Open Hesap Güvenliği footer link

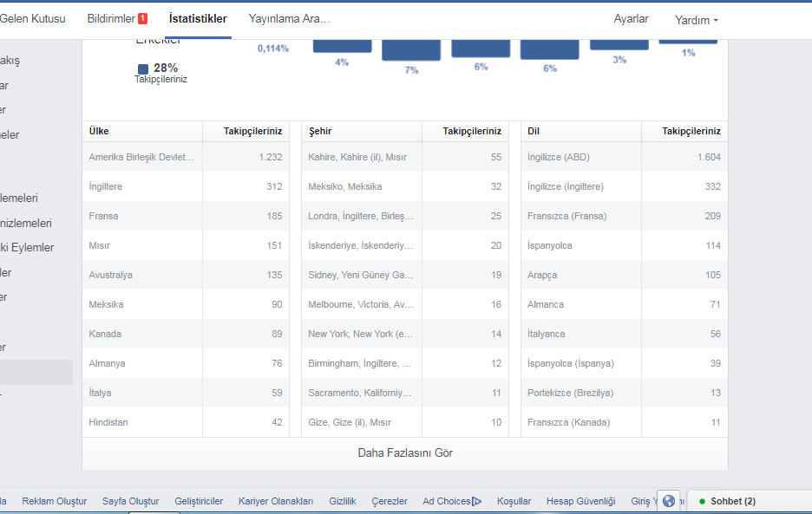[580, 501]
